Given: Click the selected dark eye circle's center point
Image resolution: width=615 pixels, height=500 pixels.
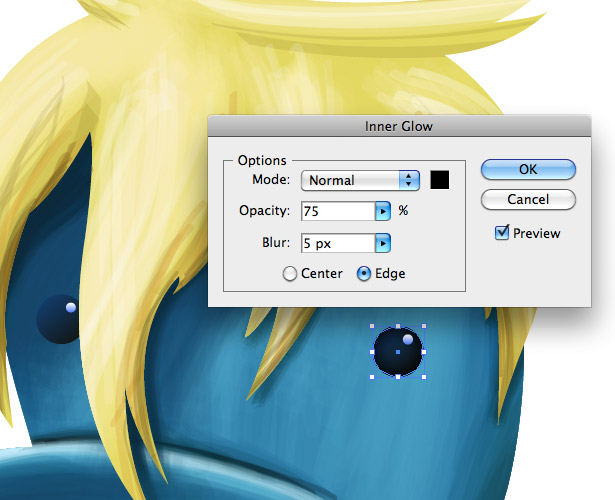Looking at the screenshot, I should [x=398, y=352].
